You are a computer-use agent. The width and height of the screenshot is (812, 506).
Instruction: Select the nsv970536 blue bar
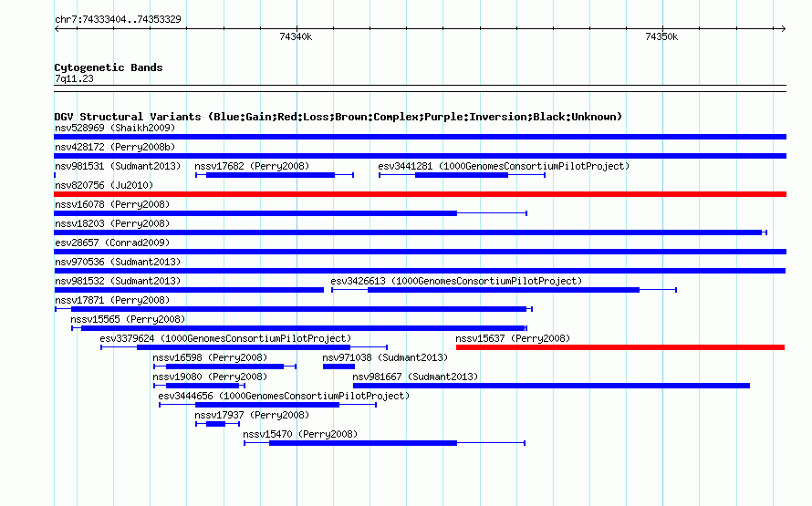[420, 271]
